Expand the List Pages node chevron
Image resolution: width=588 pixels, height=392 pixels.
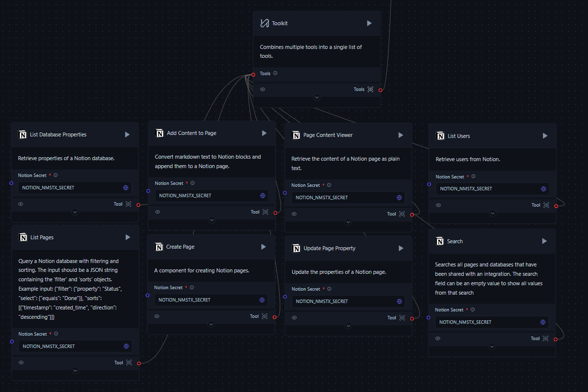coord(75,370)
